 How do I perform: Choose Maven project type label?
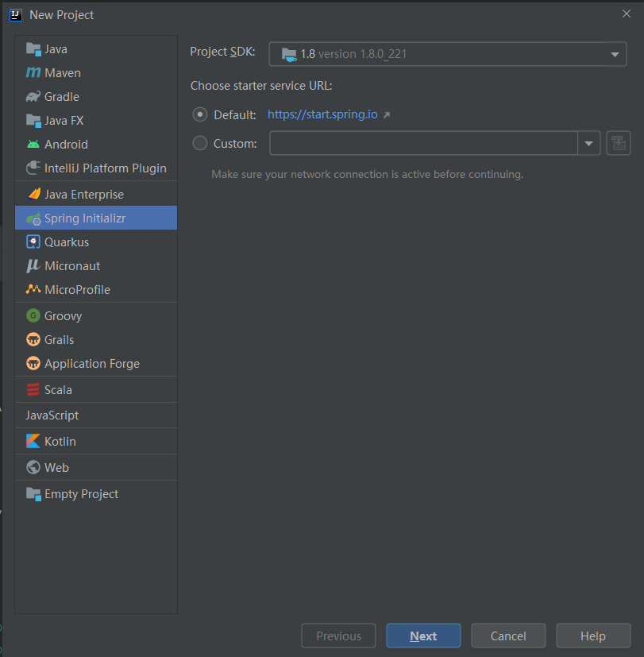coord(63,73)
